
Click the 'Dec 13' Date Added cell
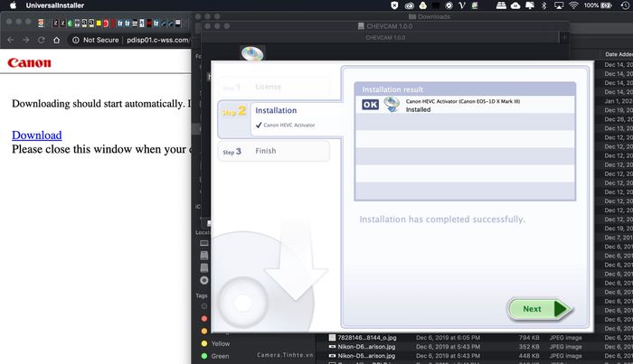(x=619, y=128)
